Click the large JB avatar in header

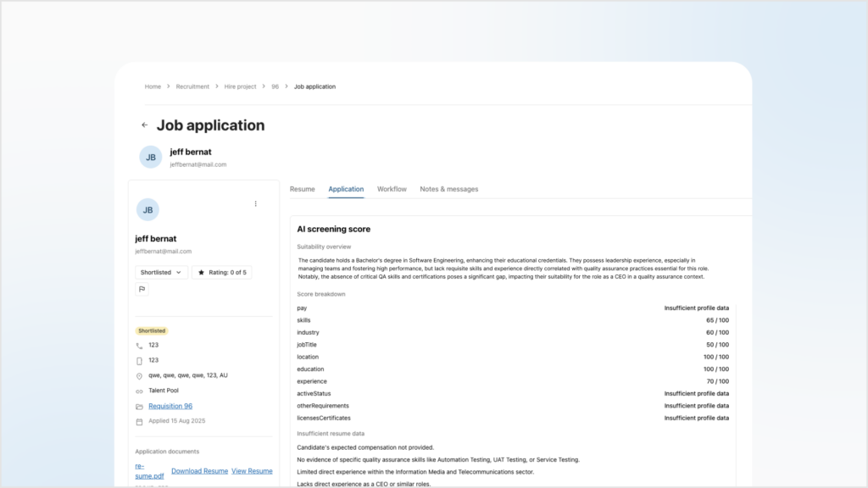point(151,157)
